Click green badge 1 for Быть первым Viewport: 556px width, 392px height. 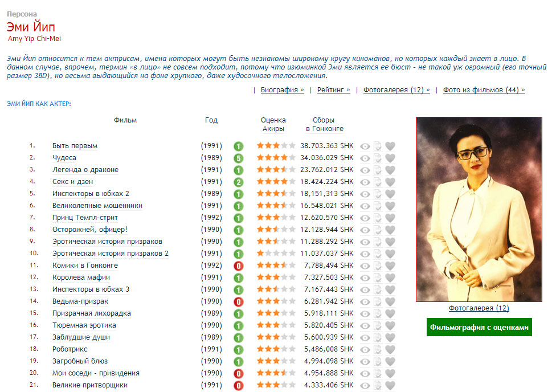click(239, 146)
